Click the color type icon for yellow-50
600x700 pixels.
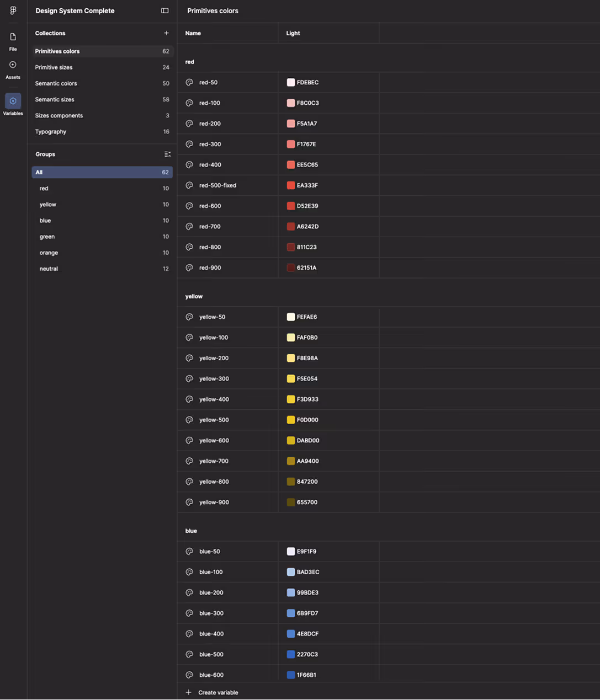[x=189, y=317]
